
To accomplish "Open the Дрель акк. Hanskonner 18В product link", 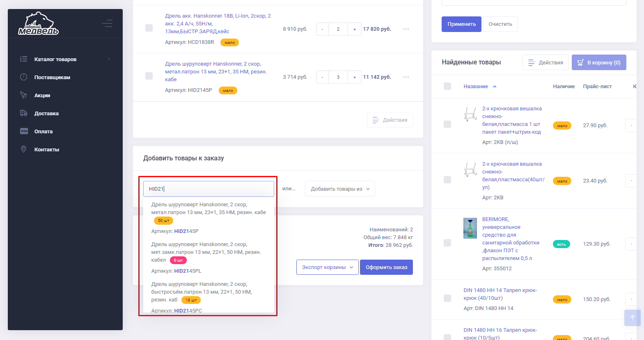I will tap(218, 23).
